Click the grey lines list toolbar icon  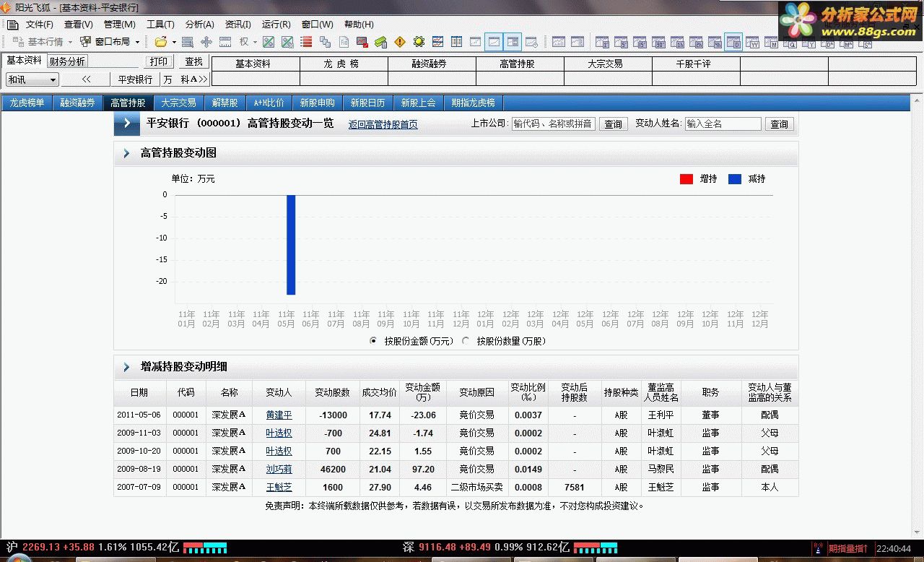187,42
